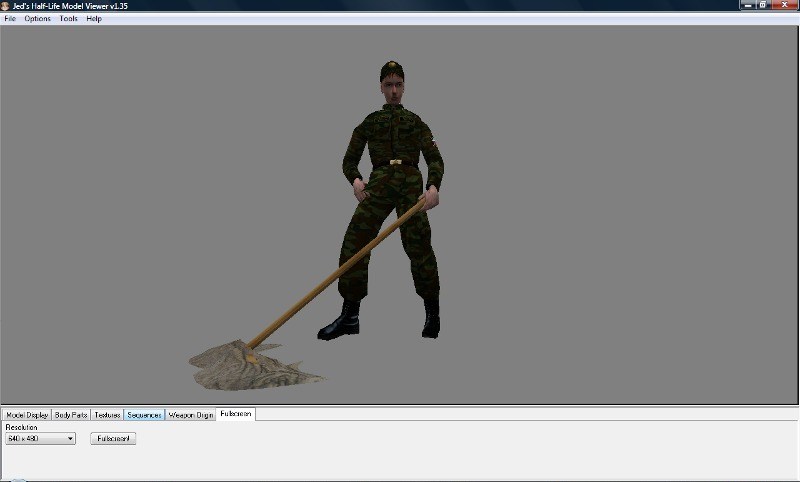The image size is (800, 482).
Task: Minimize the Model Viewer window
Action: tap(747, 5)
